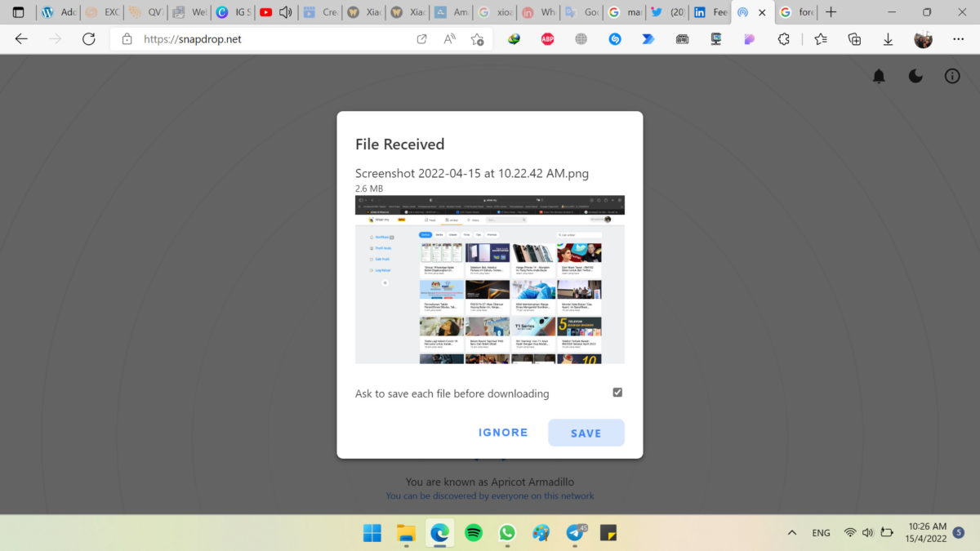Toggle Snapdrop dark mode moon icon
The image size is (980, 551).
click(x=915, y=76)
